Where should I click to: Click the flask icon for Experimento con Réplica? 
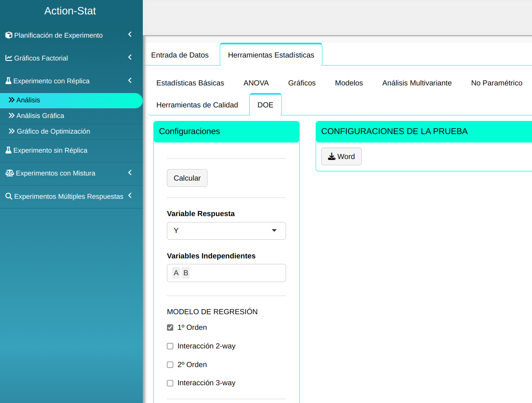tap(8, 81)
